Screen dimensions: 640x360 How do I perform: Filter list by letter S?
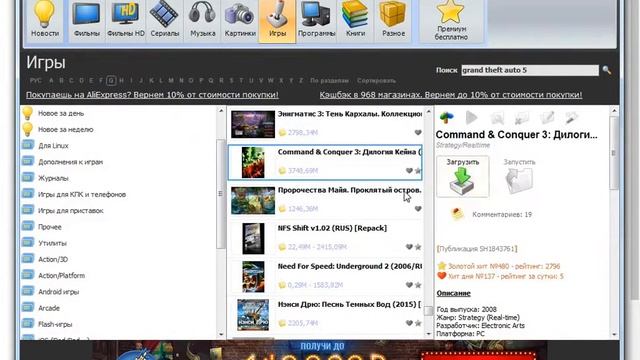pos(231,80)
